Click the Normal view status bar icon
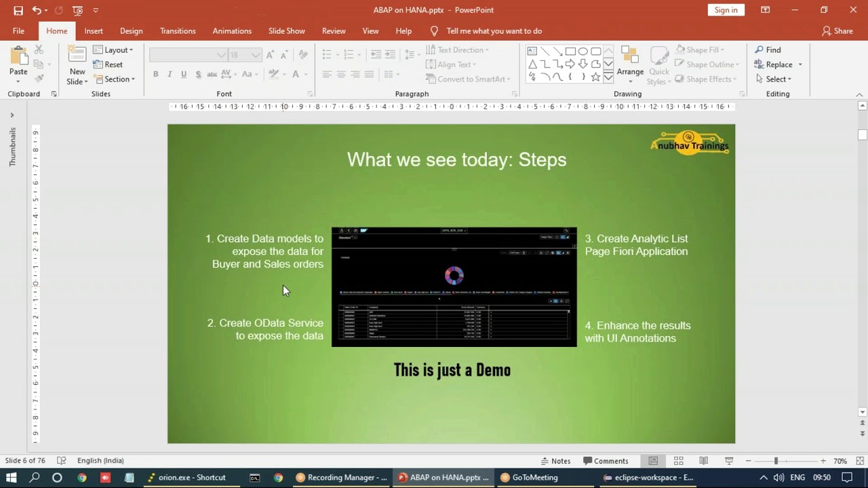This screenshot has width=868, height=488. point(653,461)
